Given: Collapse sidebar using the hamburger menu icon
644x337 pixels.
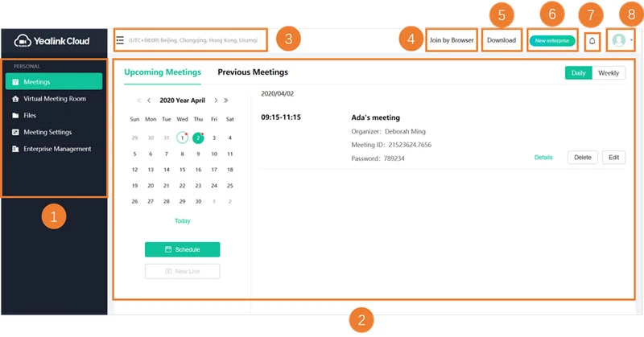Looking at the screenshot, I should [x=120, y=40].
